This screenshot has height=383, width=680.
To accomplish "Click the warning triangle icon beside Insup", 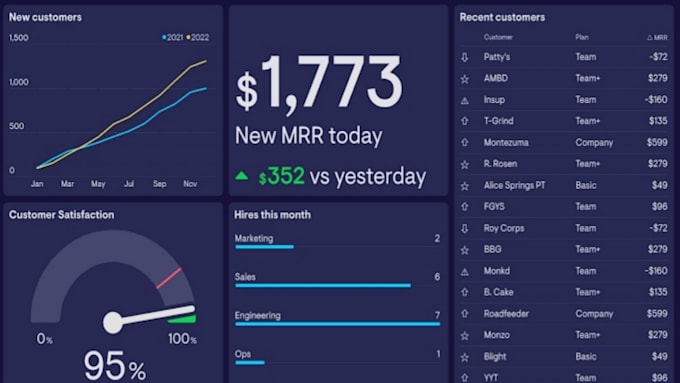I will coord(464,101).
